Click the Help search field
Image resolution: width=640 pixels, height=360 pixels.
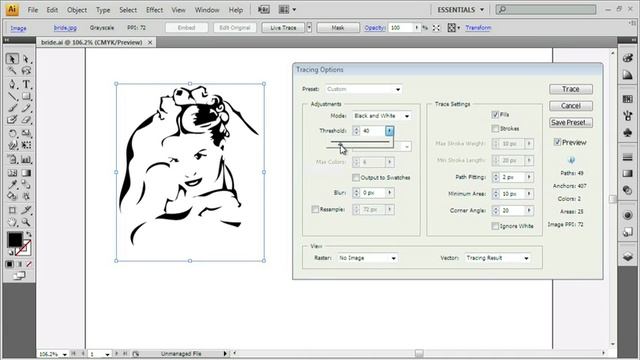(546, 9)
